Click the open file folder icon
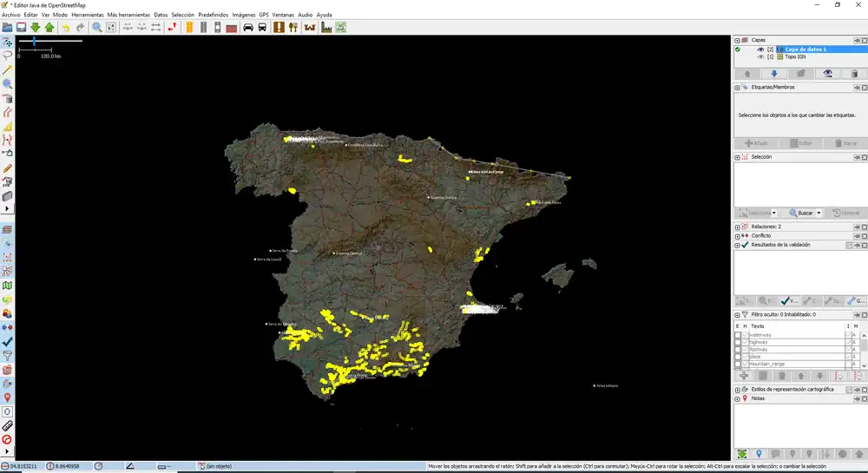The height and width of the screenshot is (473, 868). [x=7, y=28]
